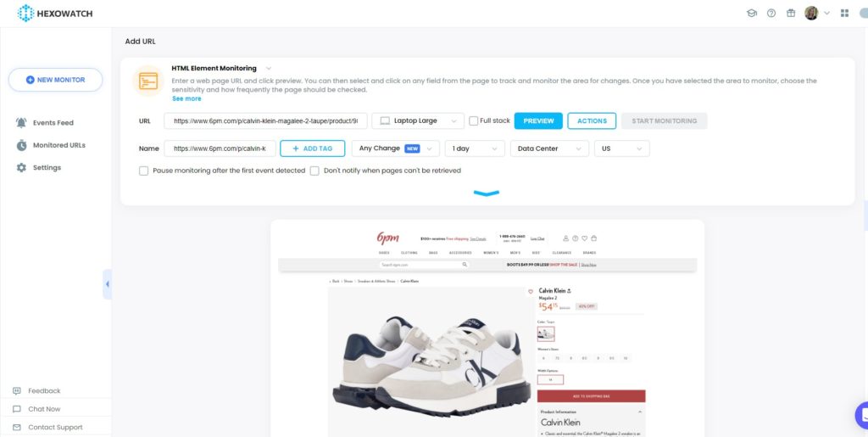Click the Hexowatch logo
Viewport: 868px width, 437px height.
coord(55,14)
